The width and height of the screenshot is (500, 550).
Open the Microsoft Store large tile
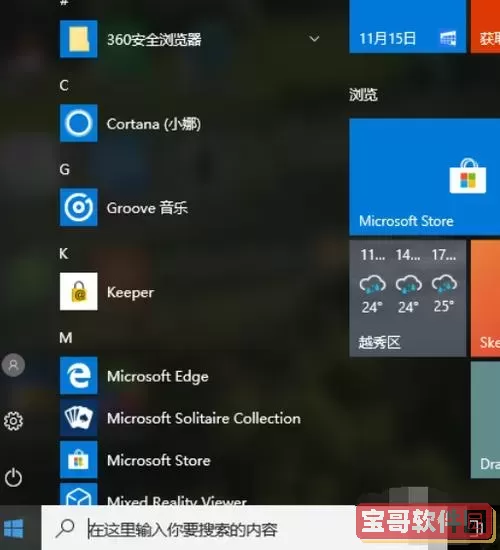click(x=425, y=177)
